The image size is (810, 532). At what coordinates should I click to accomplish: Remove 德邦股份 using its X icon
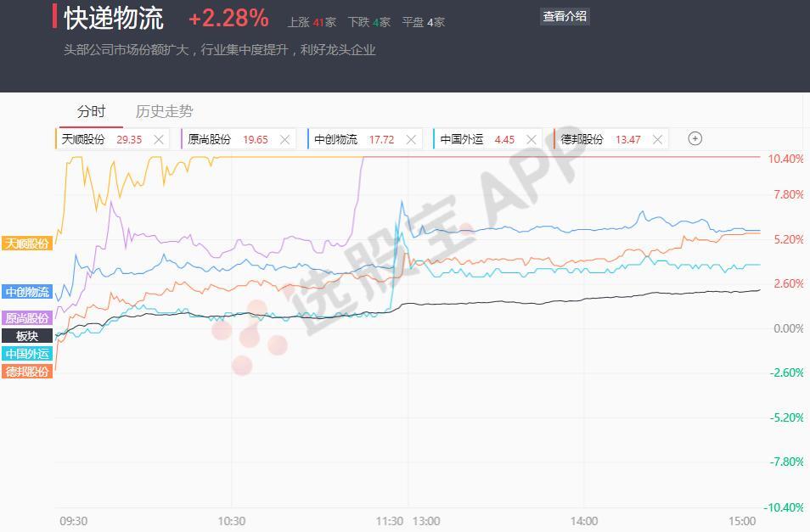656,138
